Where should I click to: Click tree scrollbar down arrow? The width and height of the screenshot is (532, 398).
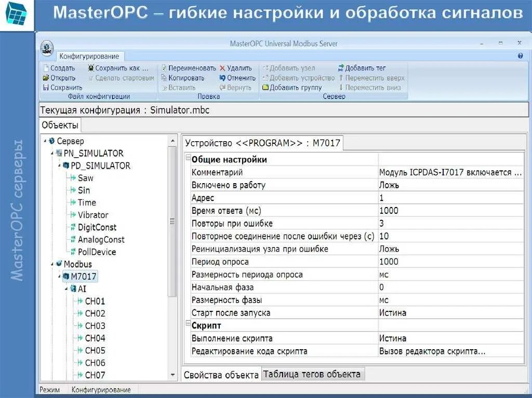click(172, 375)
